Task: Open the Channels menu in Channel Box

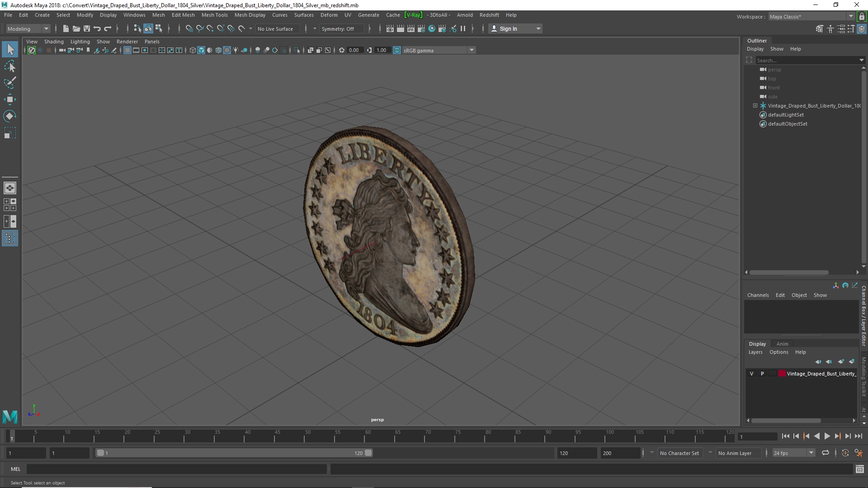Action: [x=758, y=295]
